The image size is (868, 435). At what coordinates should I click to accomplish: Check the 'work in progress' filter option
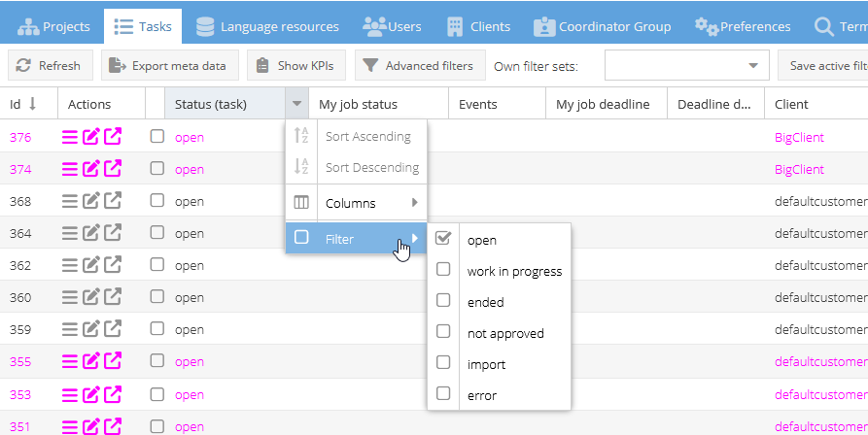(443, 270)
